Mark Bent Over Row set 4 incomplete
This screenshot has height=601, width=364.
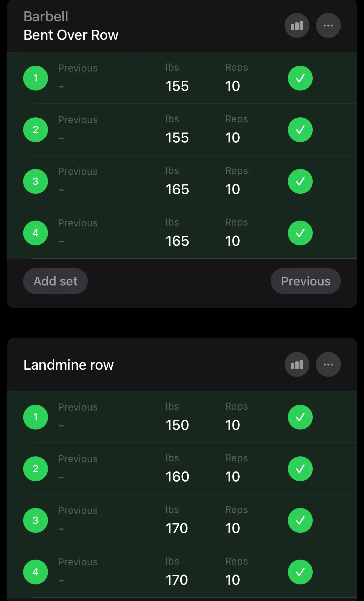click(x=300, y=233)
